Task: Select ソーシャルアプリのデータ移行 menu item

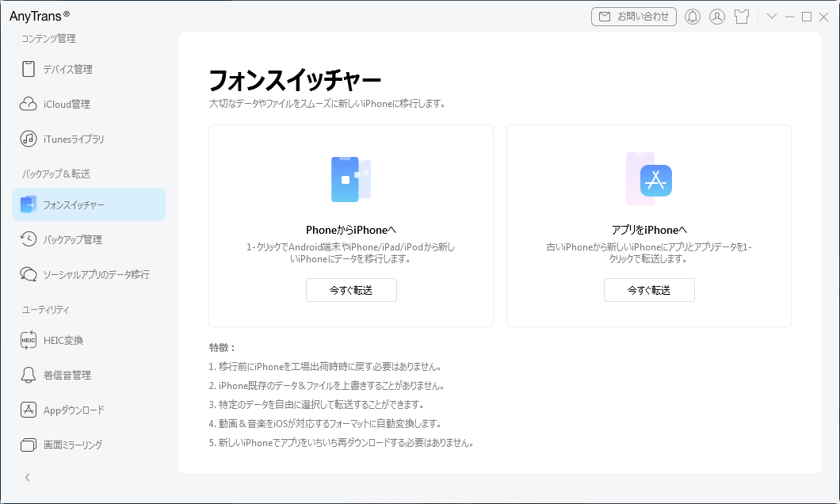Action: pyautogui.click(x=95, y=274)
